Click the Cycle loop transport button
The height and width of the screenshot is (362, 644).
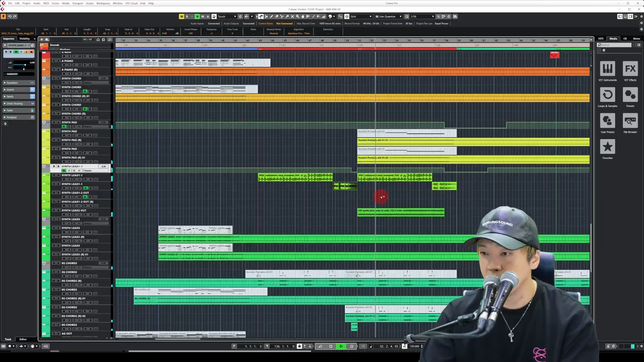320,346
